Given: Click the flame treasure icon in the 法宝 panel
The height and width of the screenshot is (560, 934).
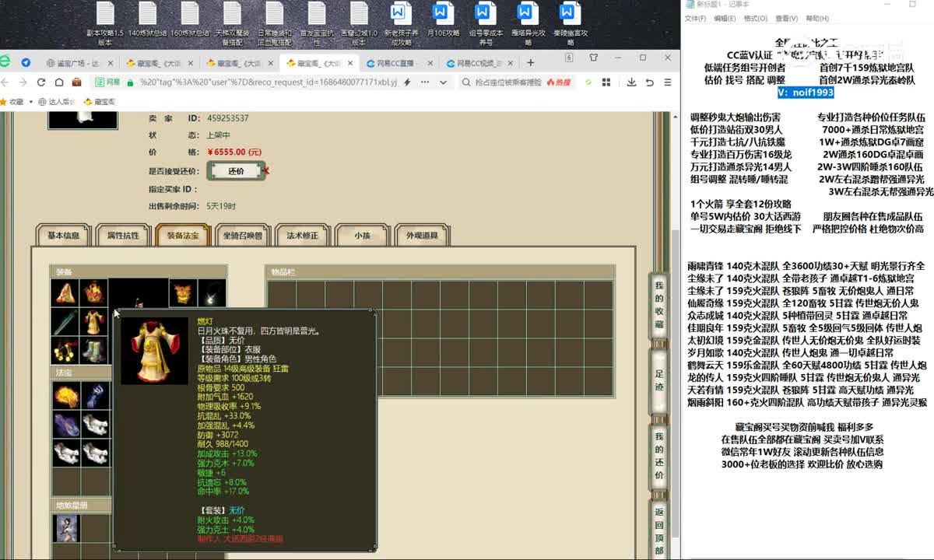Looking at the screenshot, I should [65, 395].
